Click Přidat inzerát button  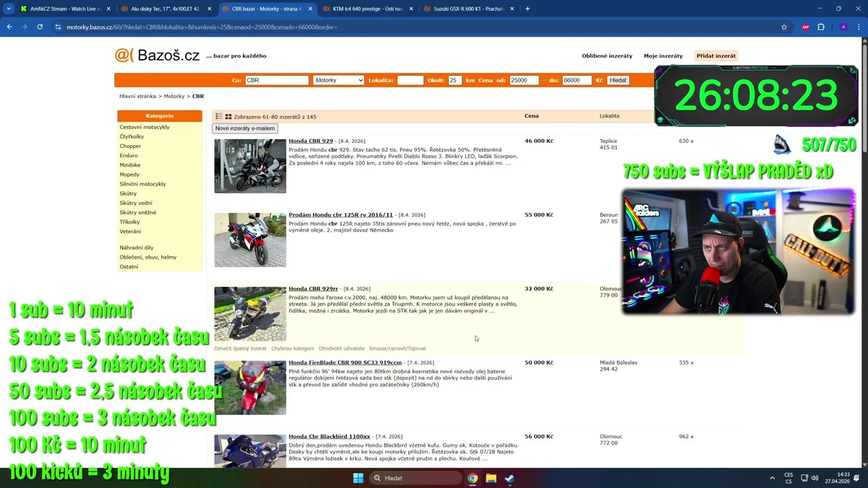tap(715, 56)
